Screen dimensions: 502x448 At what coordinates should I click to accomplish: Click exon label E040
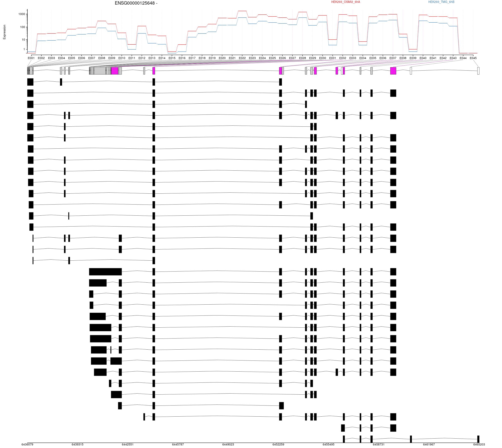[423, 58]
